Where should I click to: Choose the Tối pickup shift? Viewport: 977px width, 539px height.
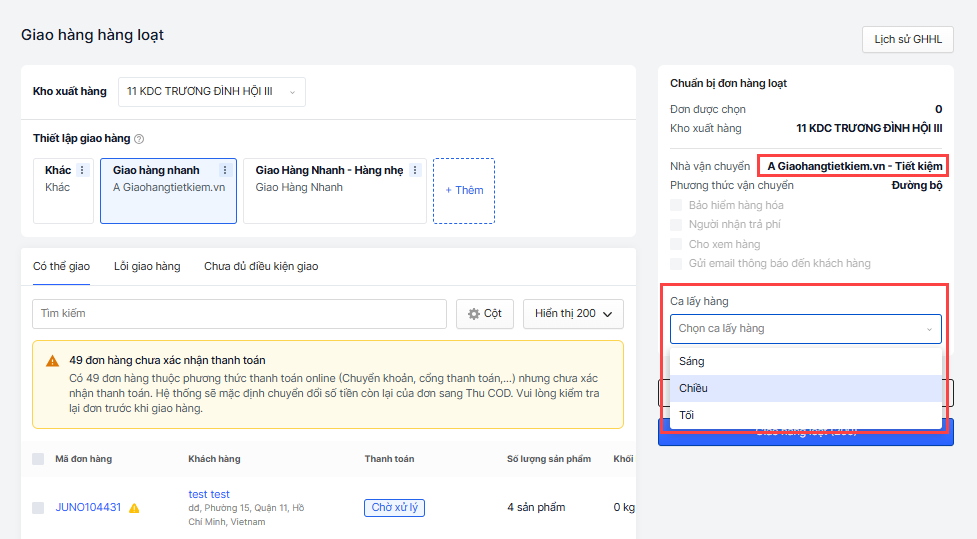(806, 415)
